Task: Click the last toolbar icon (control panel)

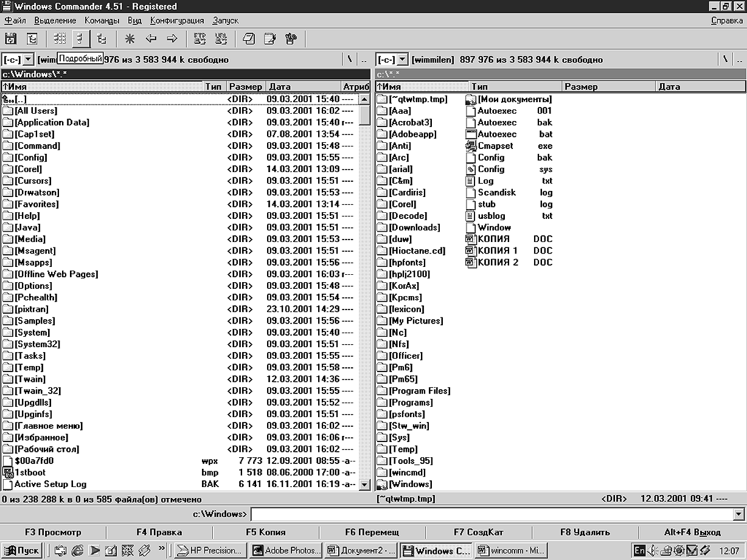Action: click(291, 38)
